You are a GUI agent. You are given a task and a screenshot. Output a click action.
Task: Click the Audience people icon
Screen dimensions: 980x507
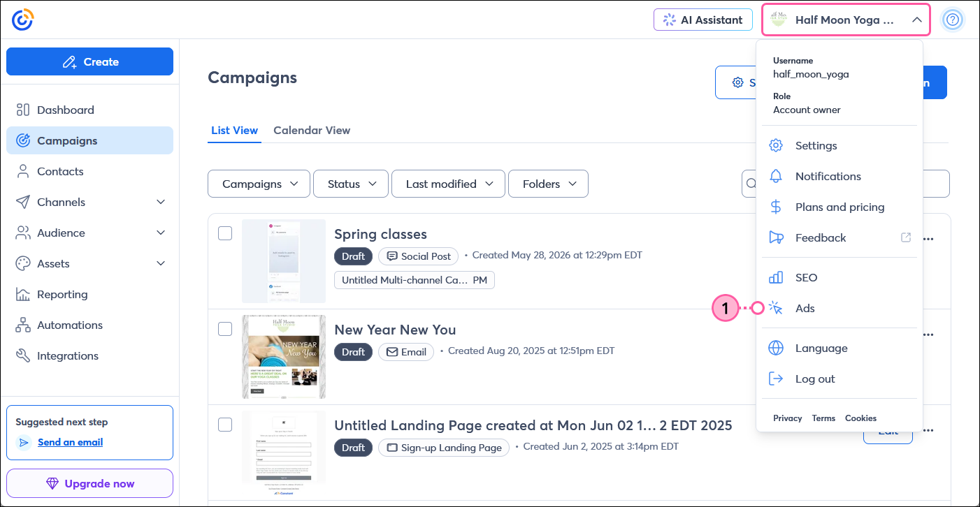point(24,233)
